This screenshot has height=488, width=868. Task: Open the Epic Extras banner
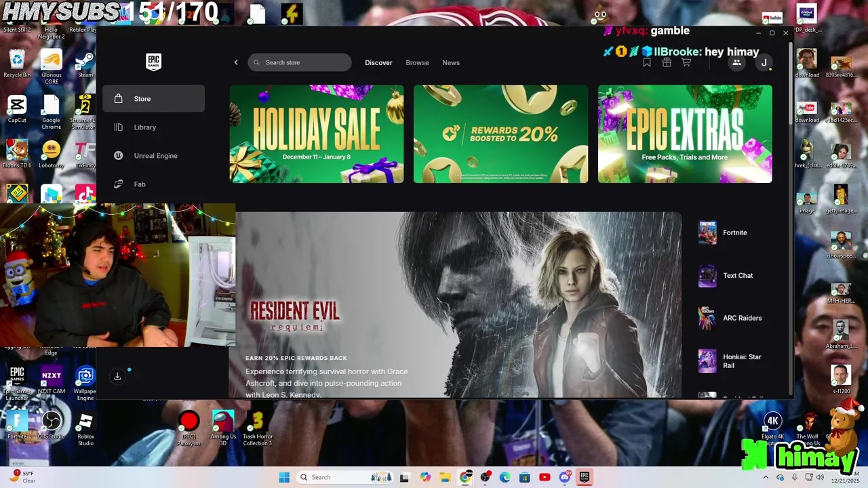point(685,134)
